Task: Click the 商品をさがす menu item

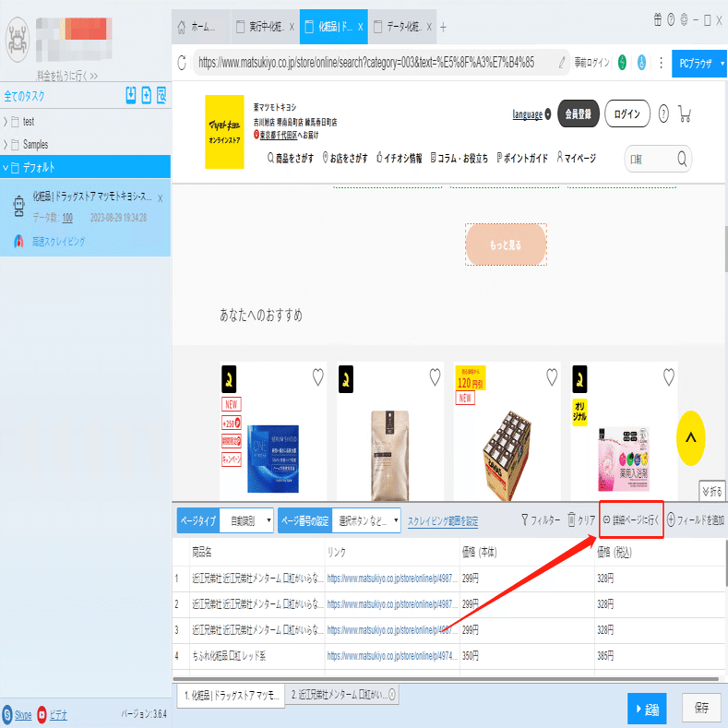Action: coord(290,159)
